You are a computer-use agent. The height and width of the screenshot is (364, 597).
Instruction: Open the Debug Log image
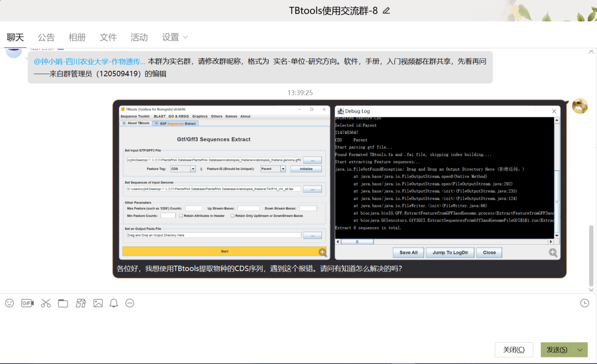pyautogui.click(x=448, y=182)
